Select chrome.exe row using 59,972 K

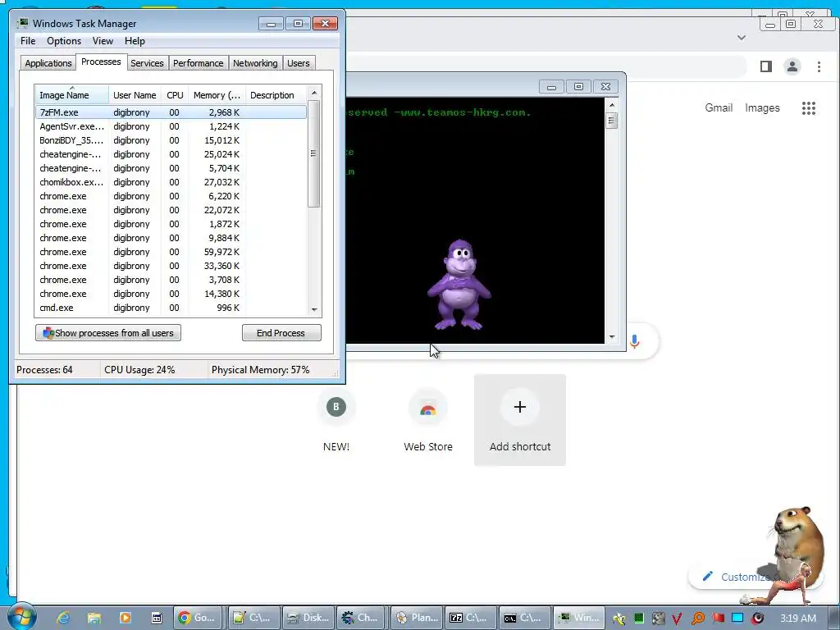[171, 252]
